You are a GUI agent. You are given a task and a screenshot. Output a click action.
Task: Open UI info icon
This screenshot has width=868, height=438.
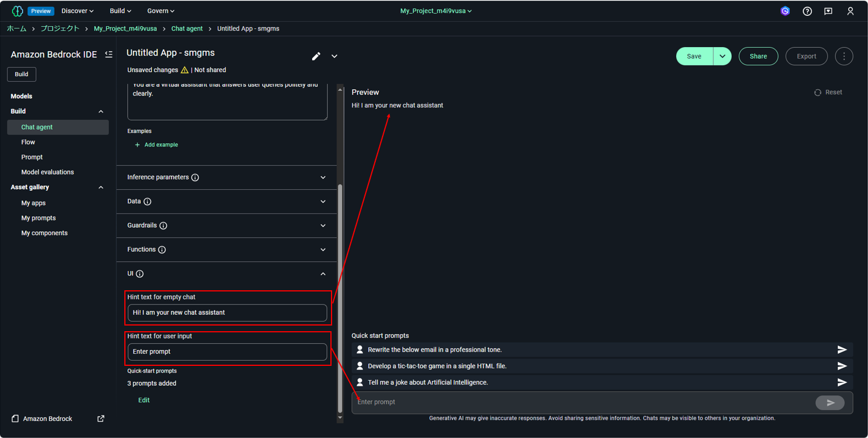click(x=140, y=274)
